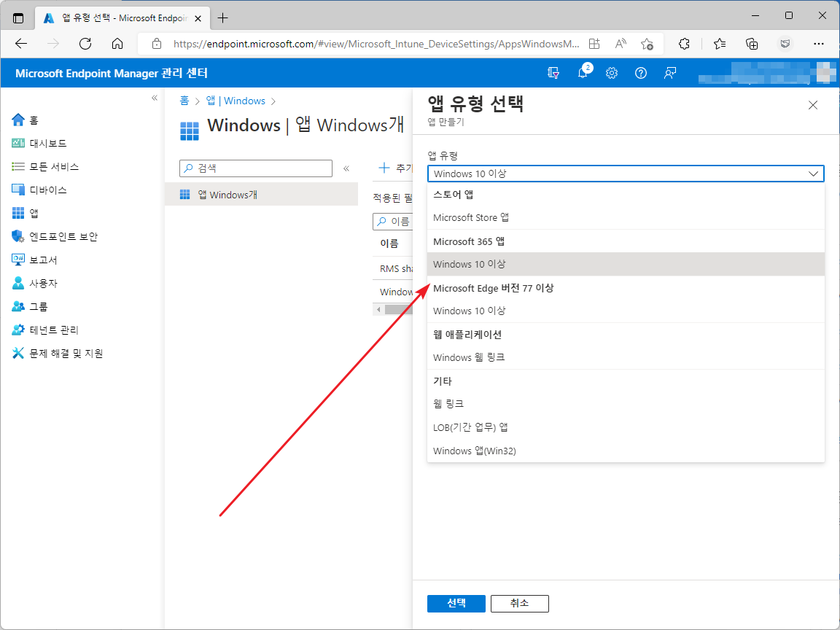This screenshot has width=840, height=630.
Task: Select Windows 10 이상 under Microsoft 365 앱
Action: click(626, 264)
